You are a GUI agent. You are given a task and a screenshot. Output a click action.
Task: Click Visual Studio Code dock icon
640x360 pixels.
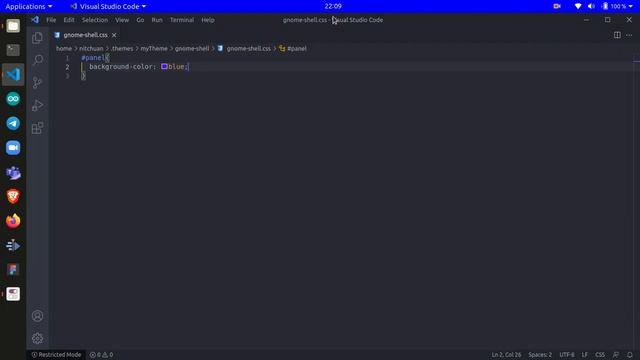pyautogui.click(x=13, y=74)
